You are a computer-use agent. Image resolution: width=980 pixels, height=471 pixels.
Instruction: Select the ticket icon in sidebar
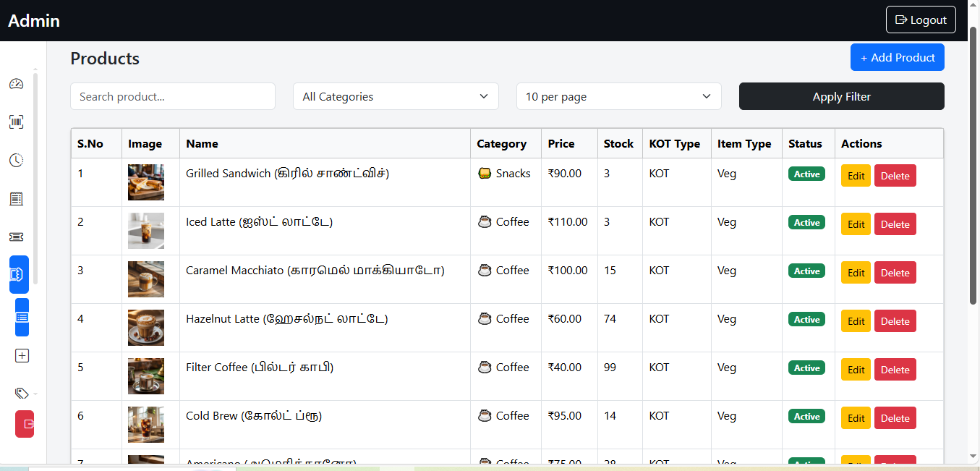tap(17, 237)
